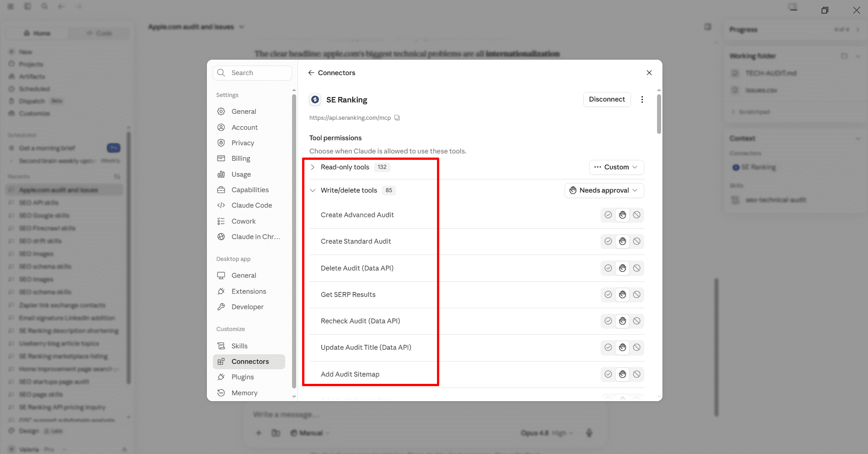Copy the SE Ranking MCP URL
The width and height of the screenshot is (868, 454).
point(397,117)
